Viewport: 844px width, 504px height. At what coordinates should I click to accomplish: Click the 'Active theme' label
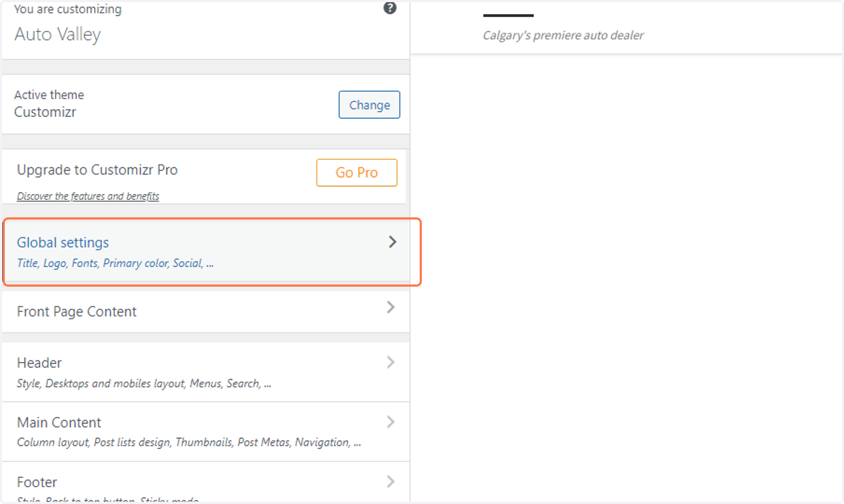pos(49,95)
